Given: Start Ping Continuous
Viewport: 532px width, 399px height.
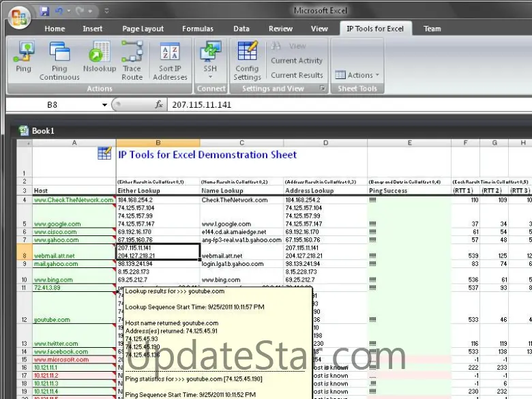Looking at the screenshot, I should (59, 61).
